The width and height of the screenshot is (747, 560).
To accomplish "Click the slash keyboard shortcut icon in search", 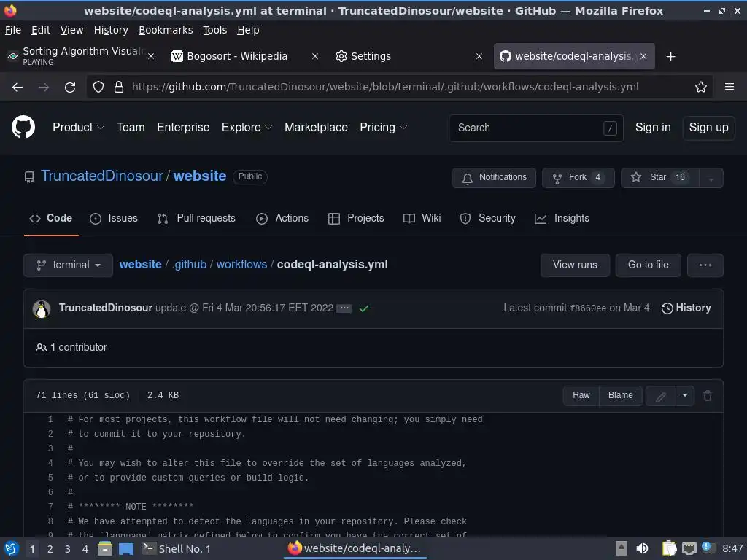I will coord(610,128).
